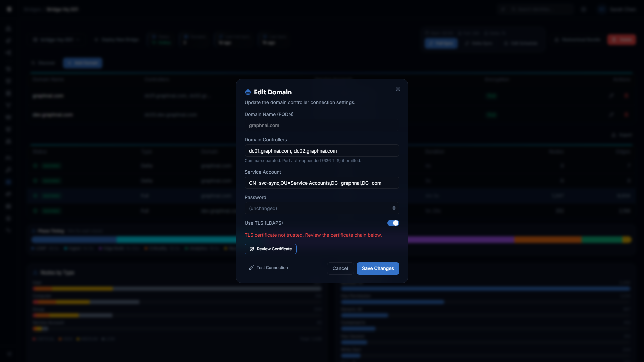
Task: Select the Service Account distinguished name field
Action: tap(321, 183)
